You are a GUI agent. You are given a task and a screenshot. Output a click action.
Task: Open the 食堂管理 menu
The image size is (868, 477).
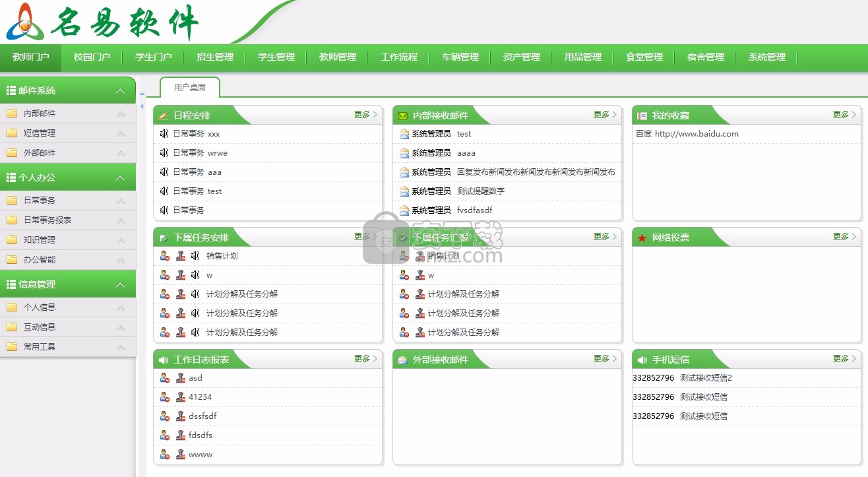pos(644,57)
